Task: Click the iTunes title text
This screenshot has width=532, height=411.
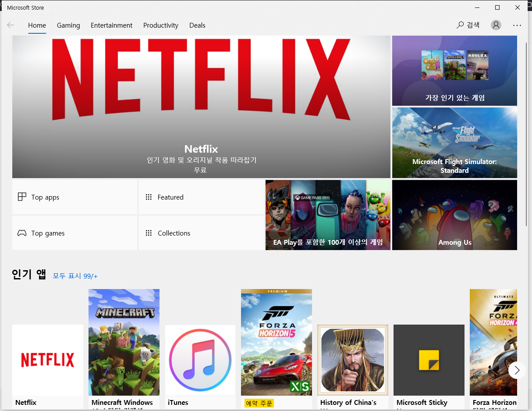Action: (x=178, y=402)
